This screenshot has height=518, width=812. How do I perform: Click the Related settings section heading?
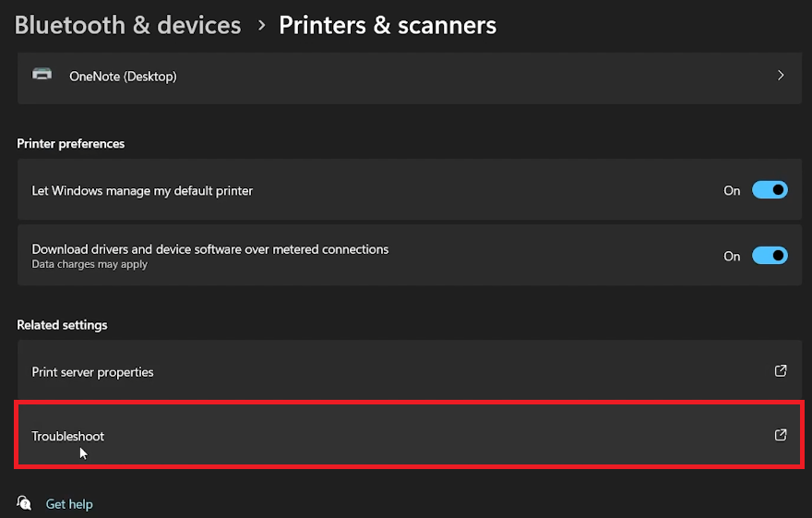62,325
